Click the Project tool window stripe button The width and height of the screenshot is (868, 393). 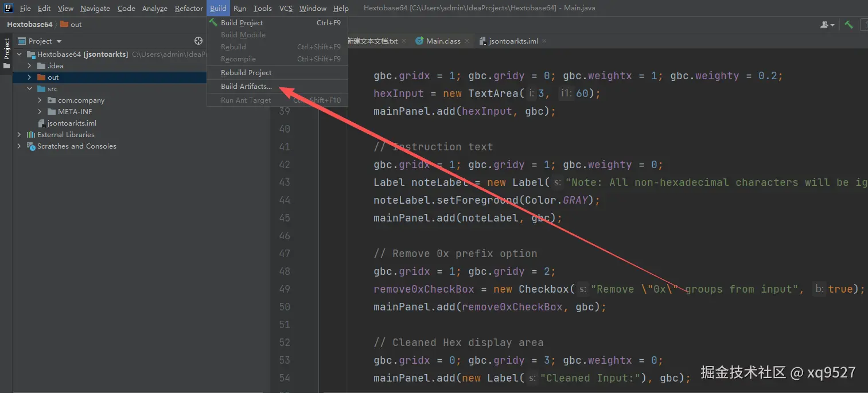point(6,53)
